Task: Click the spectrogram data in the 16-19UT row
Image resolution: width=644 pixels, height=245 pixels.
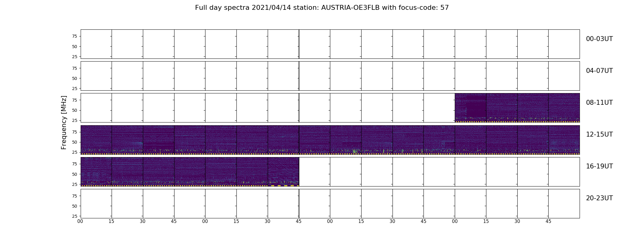Action: tap(190, 171)
